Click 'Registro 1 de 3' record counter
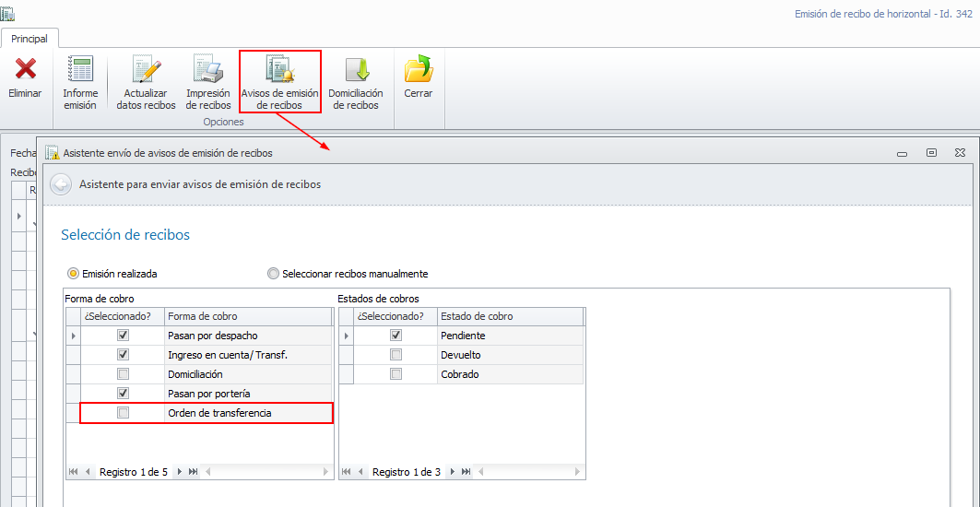 pyautogui.click(x=407, y=472)
